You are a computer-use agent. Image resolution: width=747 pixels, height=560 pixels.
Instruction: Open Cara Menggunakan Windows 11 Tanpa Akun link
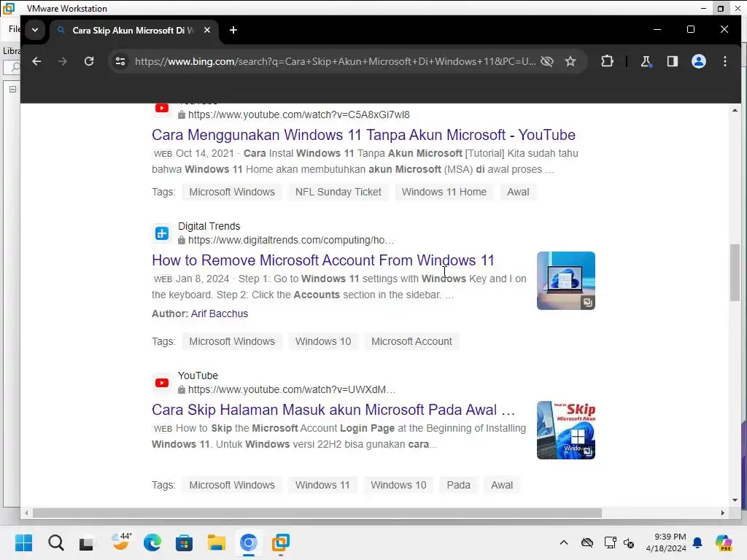363,135
